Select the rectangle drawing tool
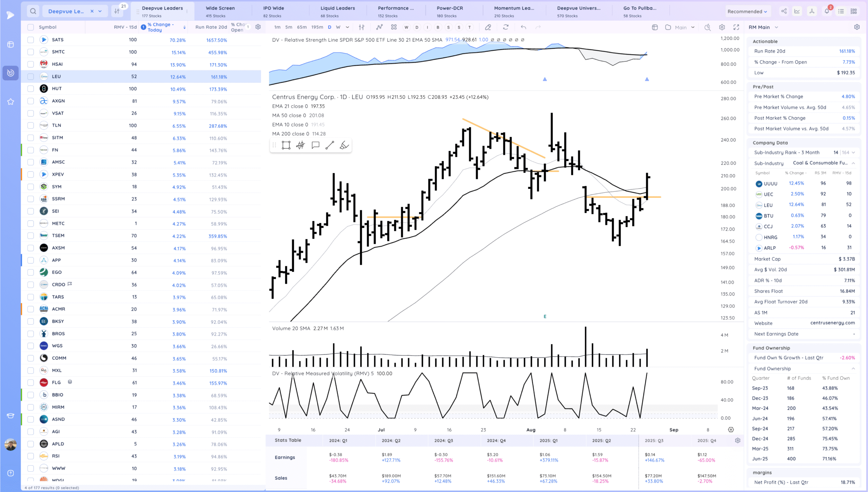This screenshot has width=868, height=492. pos(286,145)
